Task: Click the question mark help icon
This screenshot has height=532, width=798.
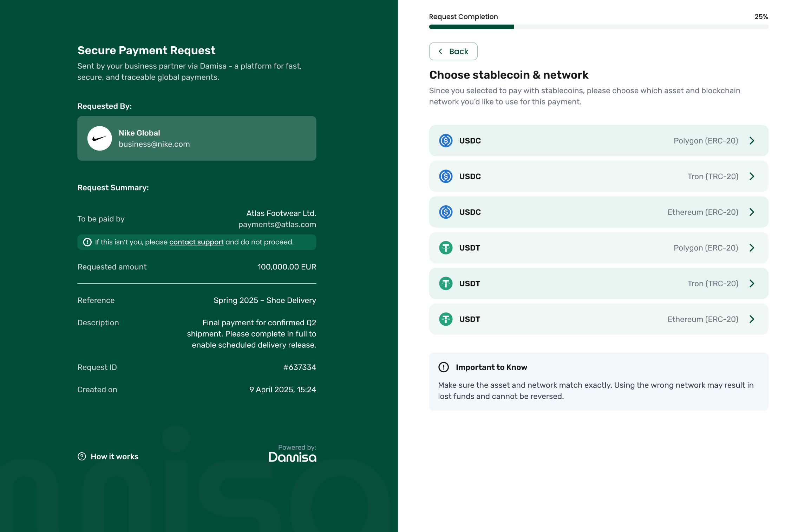Action: tap(82, 457)
